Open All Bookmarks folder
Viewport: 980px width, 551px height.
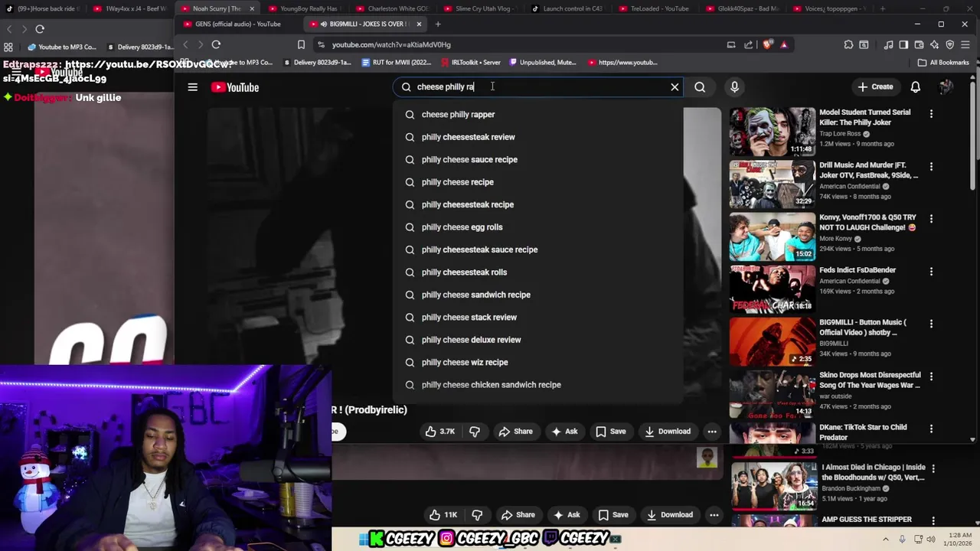coord(943,63)
